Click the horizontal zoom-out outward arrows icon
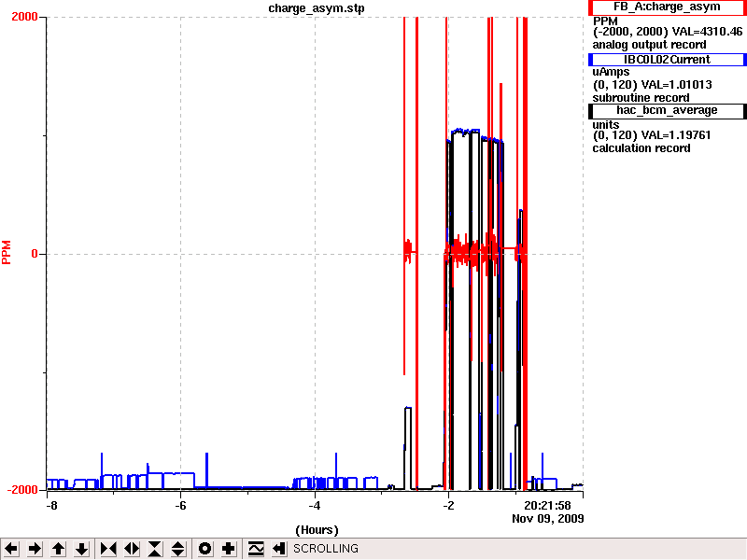This screenshot has height=560, width=747. 132,549
